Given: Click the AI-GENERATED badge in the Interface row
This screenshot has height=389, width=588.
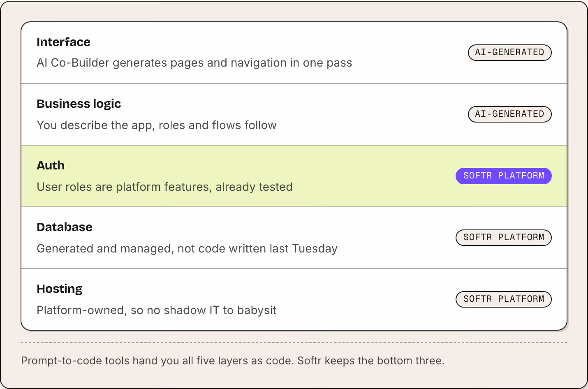Looking at the screenshot, I should (509, 53).
